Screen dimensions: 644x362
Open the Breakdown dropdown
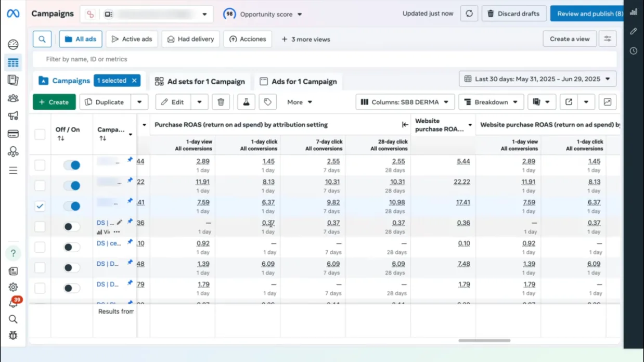click(491, 102)
